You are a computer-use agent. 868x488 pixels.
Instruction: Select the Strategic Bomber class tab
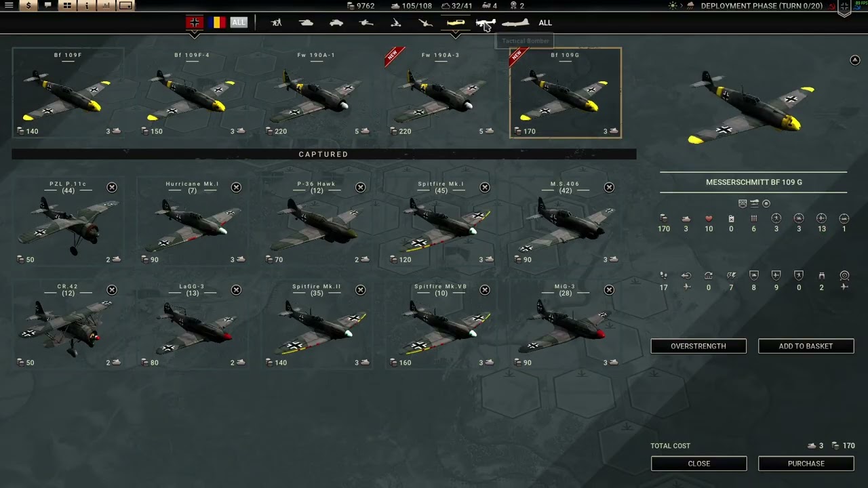point(515,22)
